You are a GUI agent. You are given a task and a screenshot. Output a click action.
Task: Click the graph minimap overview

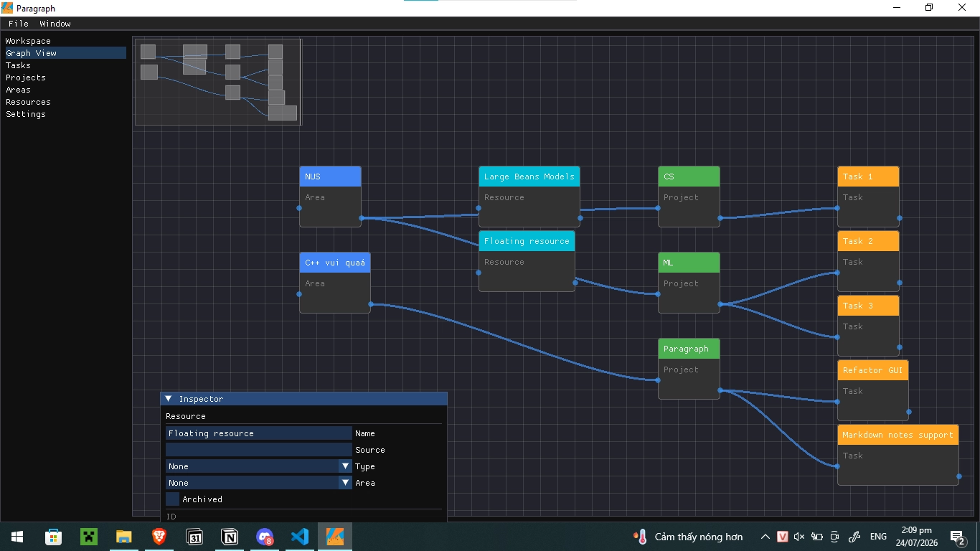point(218,82)
